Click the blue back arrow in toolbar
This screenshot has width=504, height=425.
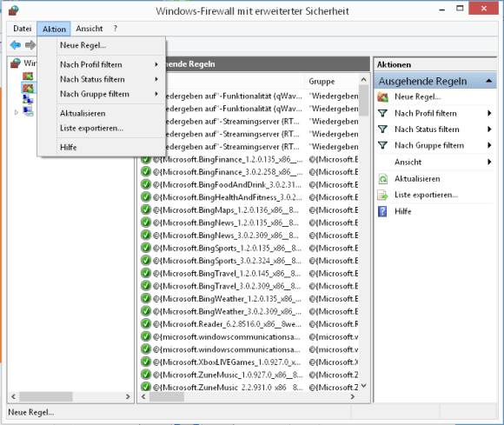(x=15, y=45)
